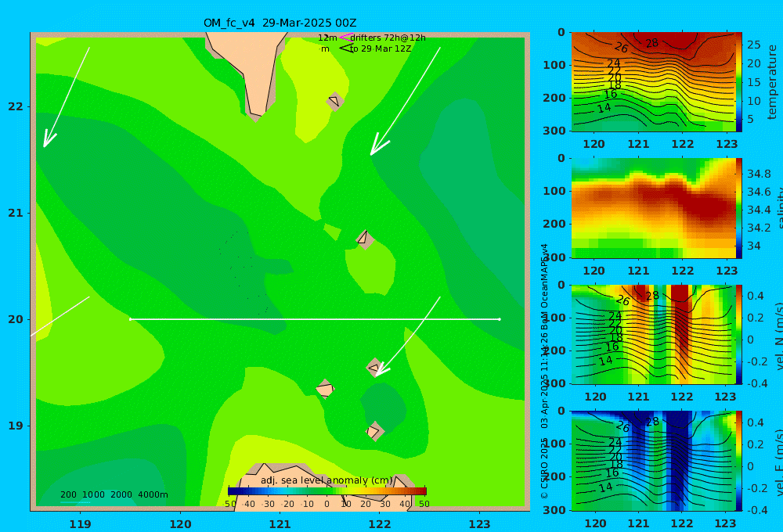The height and width of the screenshot is (532, 783).
Task: Click the 0.4 tick on the vel. N colorbar
Action: [756, 296]
